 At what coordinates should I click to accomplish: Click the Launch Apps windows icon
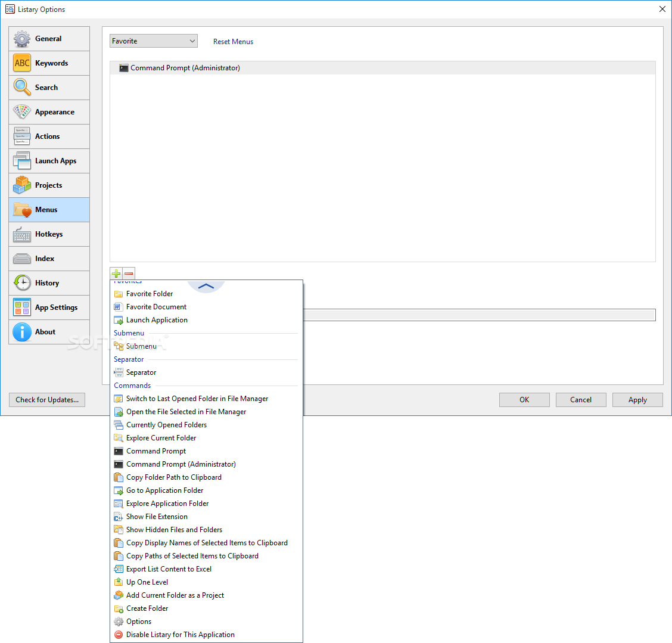point(22,161)
